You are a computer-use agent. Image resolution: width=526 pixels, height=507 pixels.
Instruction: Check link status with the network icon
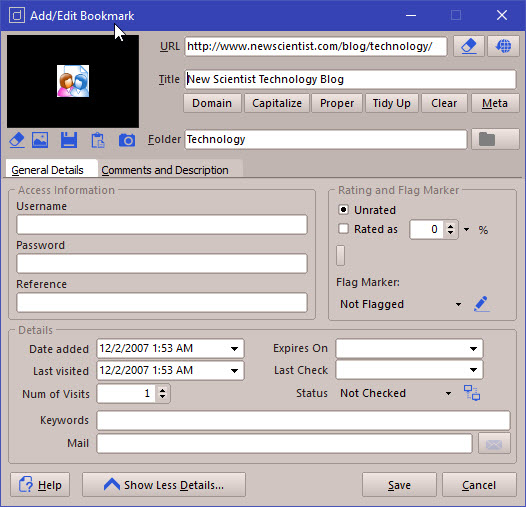point(472,393)
